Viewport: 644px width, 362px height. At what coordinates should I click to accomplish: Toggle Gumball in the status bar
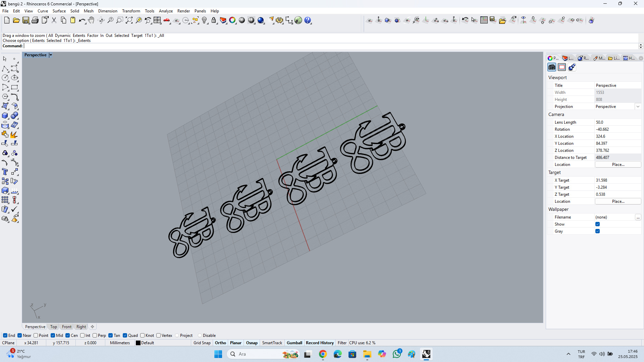tap(294, 343)
